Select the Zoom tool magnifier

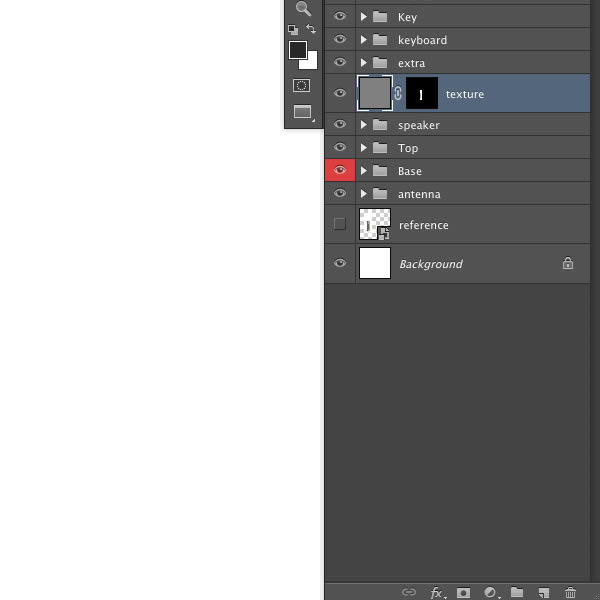coord(303,8)
